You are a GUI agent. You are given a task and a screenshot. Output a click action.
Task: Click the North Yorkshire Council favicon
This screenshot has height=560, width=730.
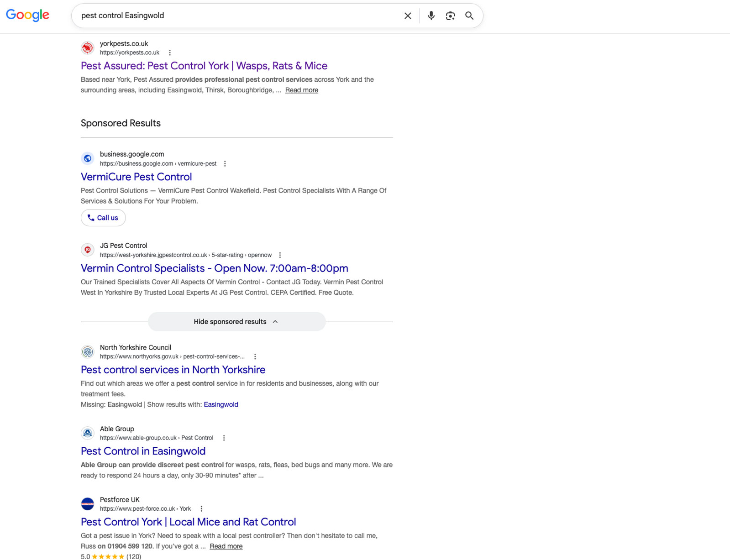88,351
